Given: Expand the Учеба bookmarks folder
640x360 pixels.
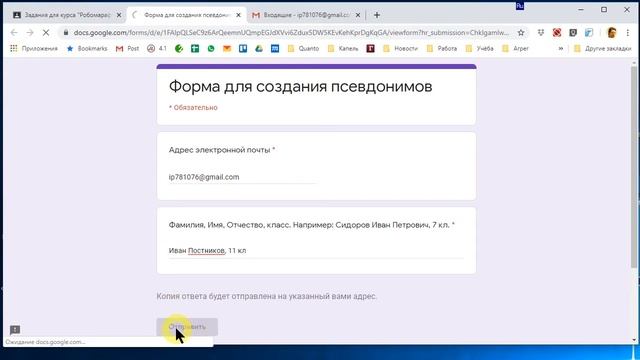Looking at the screenshot, I should 480,49.
